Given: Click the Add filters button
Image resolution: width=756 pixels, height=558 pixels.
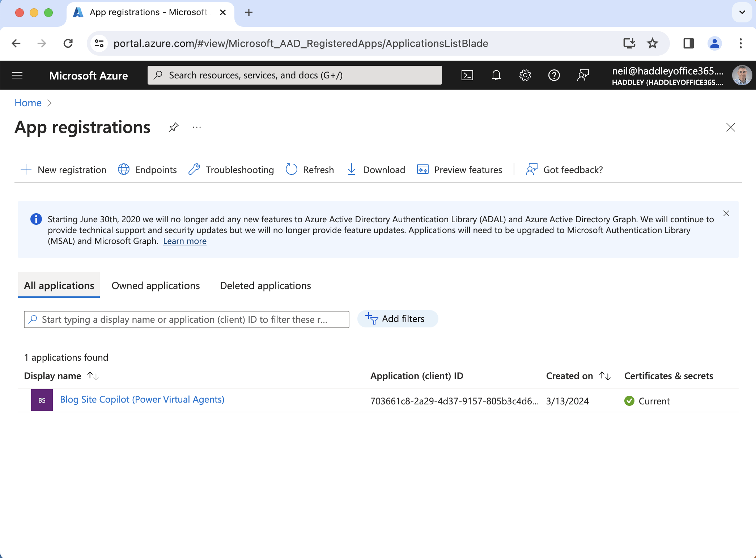Looking at the screenshot, I should coord(398,319).
